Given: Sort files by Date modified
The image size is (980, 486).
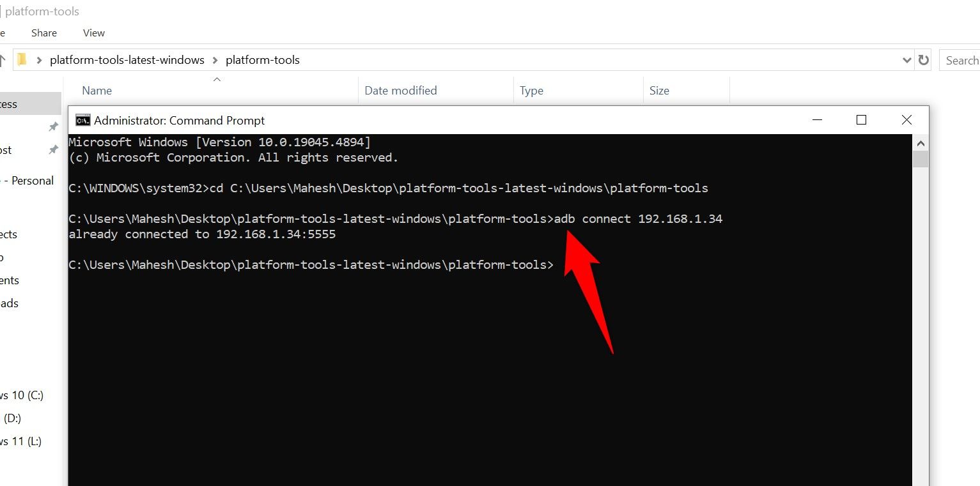Looking at the screenshot, I should click(400, 90).
